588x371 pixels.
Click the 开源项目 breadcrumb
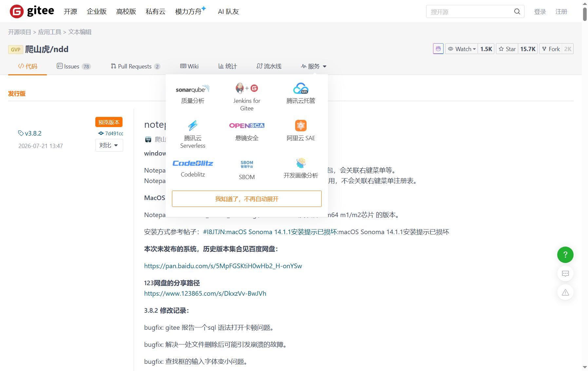tap(20, 32)
